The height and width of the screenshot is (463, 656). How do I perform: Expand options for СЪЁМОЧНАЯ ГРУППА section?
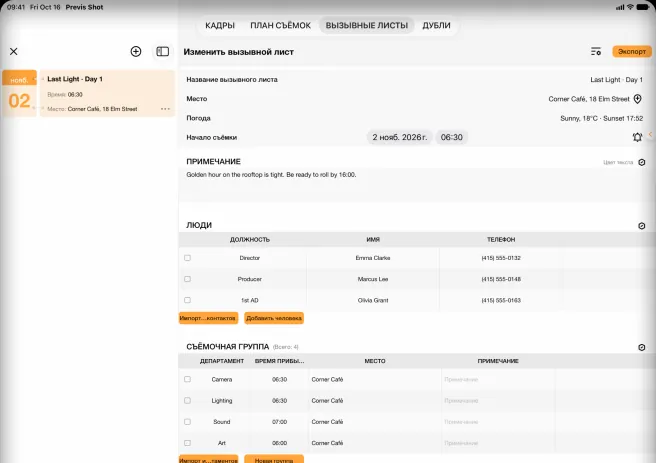click(641, 347)
